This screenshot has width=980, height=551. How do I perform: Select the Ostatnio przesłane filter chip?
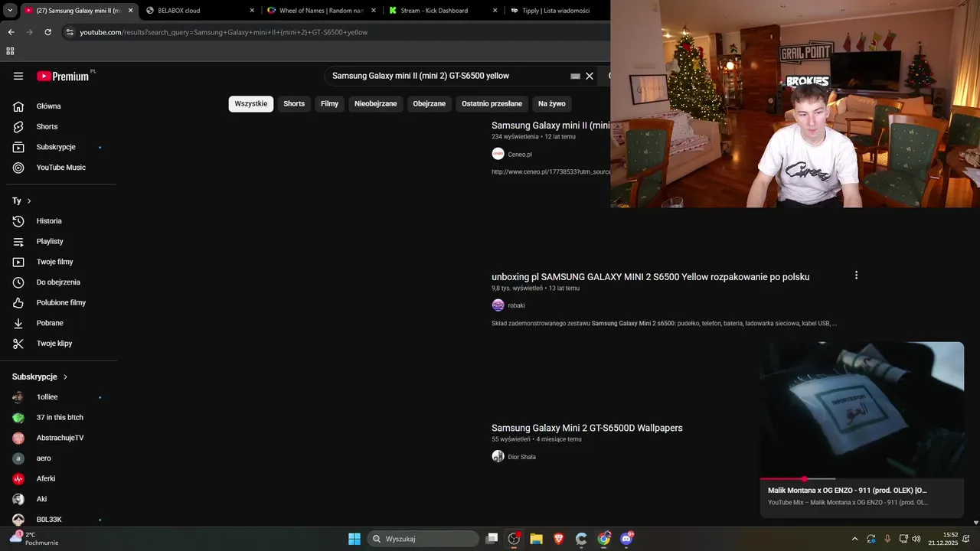(492, 104)
